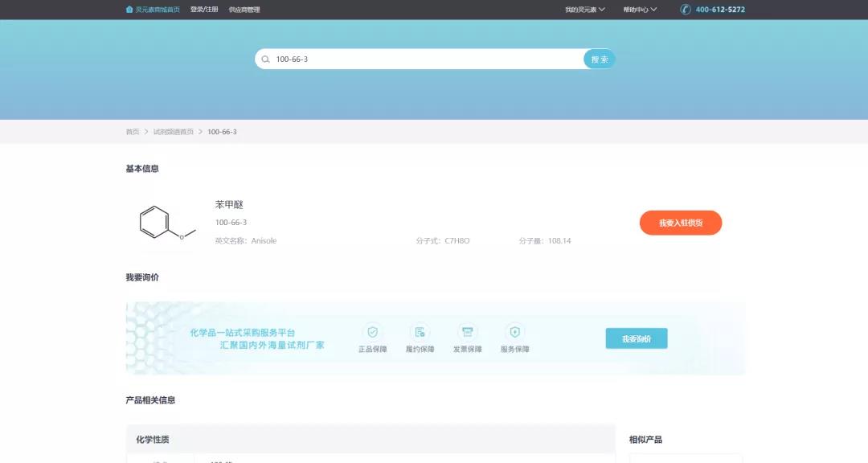Click the house icon in top bar
Image resolution: width=868 pixels, height=463 pixels.
[x=129, y=10]
